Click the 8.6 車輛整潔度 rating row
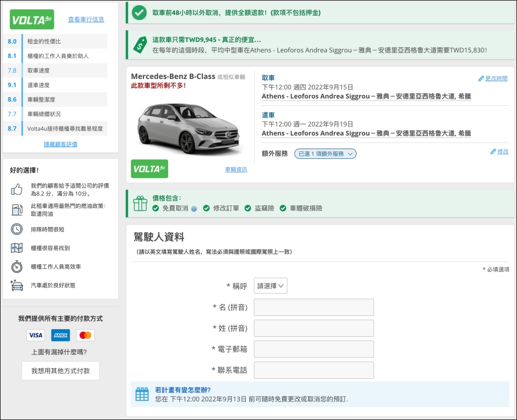 55,99
